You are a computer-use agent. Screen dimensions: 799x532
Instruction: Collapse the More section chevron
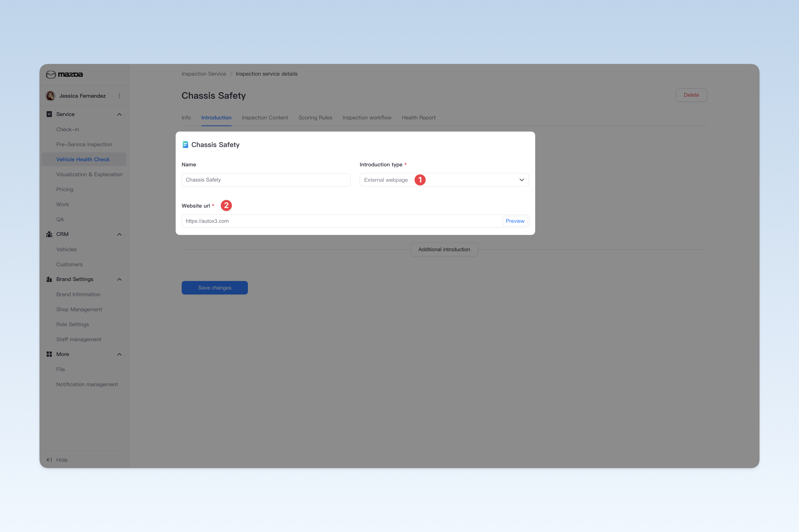119,355
